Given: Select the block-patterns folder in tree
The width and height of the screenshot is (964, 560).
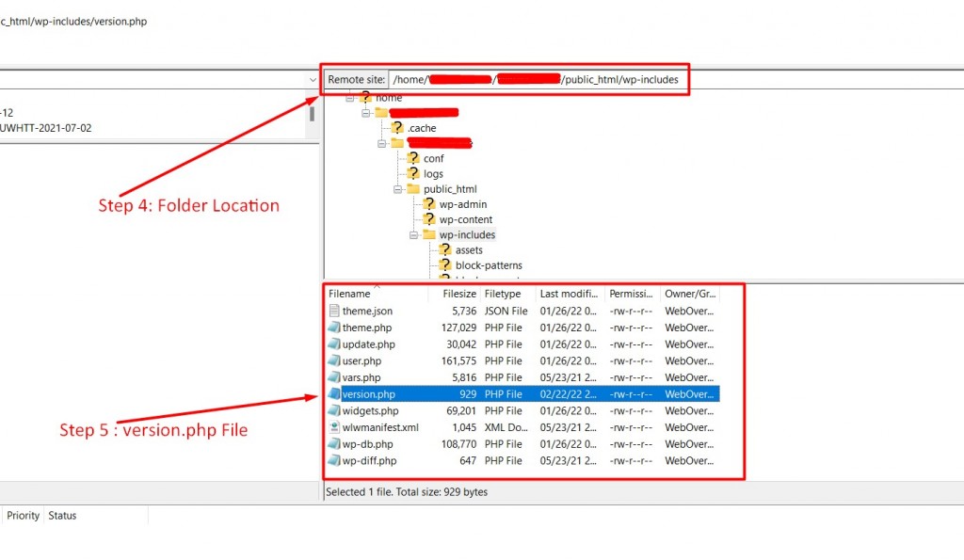Looking at the screenshot, I should 489,265.
